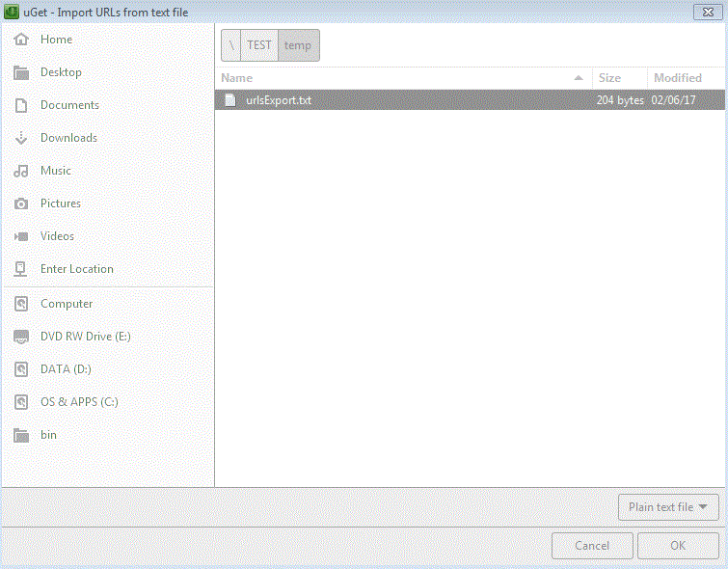Select the Documents icon in sidebar
The height and width of the screenshot is (569, 728).
tap(21, 105)
